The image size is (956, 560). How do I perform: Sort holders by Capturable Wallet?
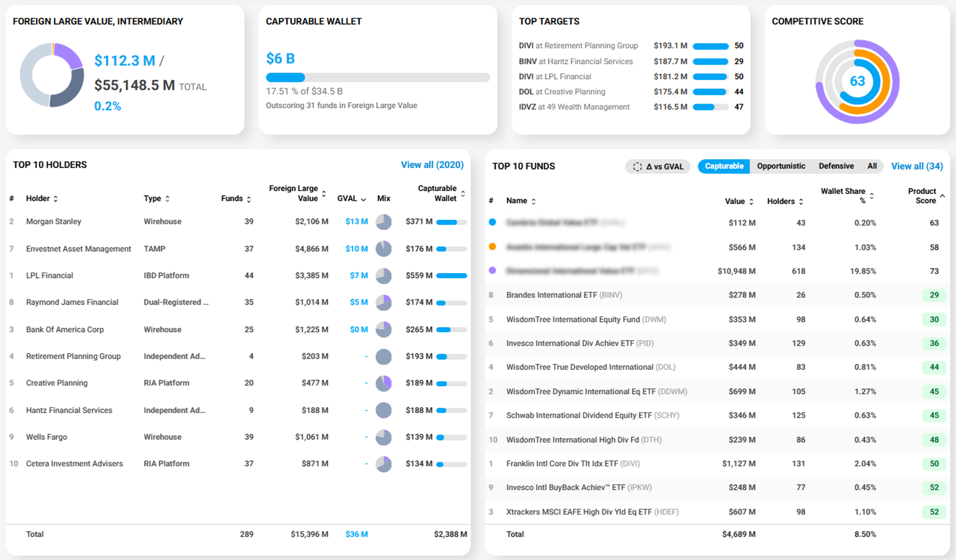point(463,194)
